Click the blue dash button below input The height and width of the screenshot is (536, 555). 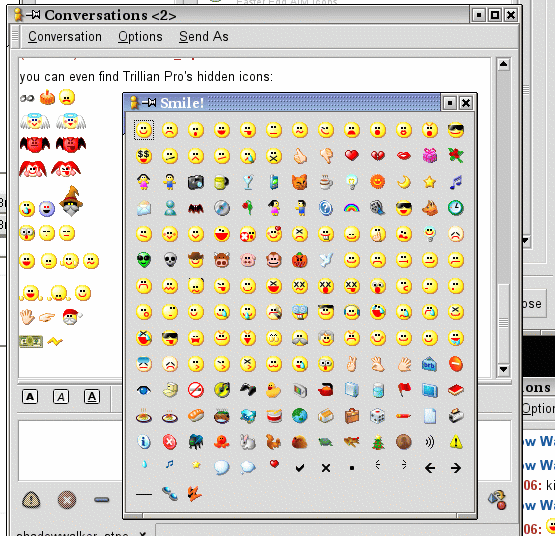(x=102, y=500)
